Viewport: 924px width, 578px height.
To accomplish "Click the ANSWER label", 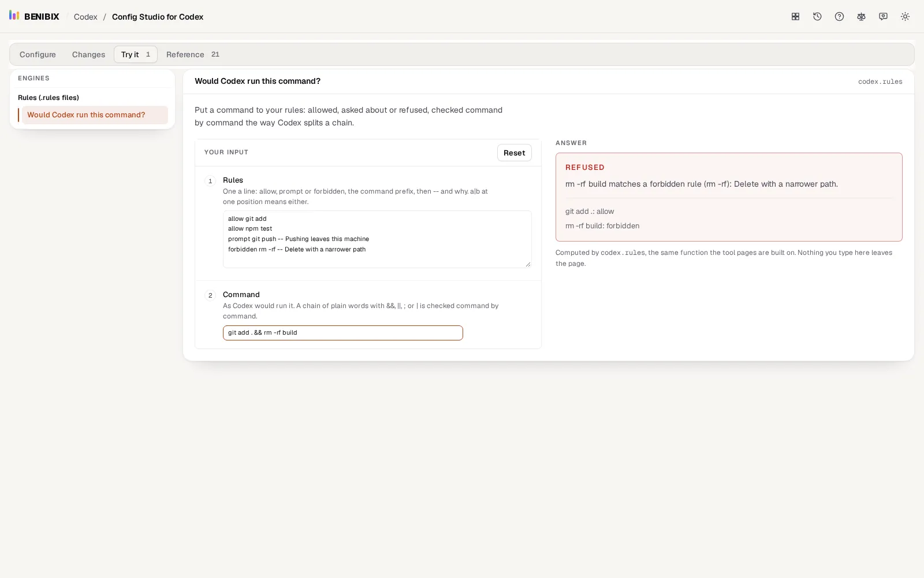I will pos(571,143).
